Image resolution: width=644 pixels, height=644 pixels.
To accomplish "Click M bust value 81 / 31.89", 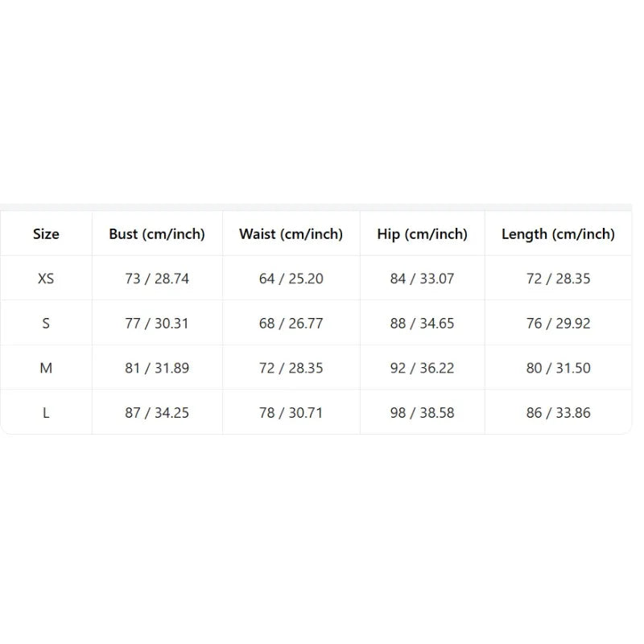I will click(x=157, y=368).
